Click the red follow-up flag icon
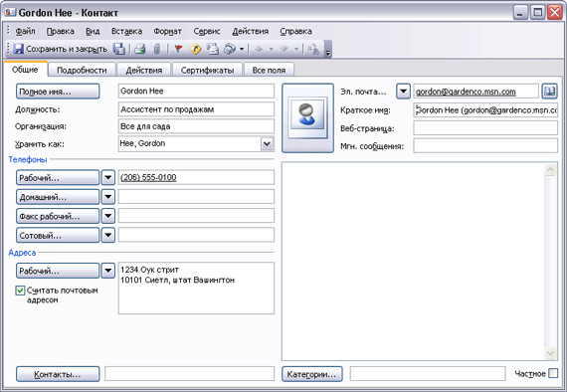Image resolution: width=567 pixels, height=392 pixels. tap(178, 49)
